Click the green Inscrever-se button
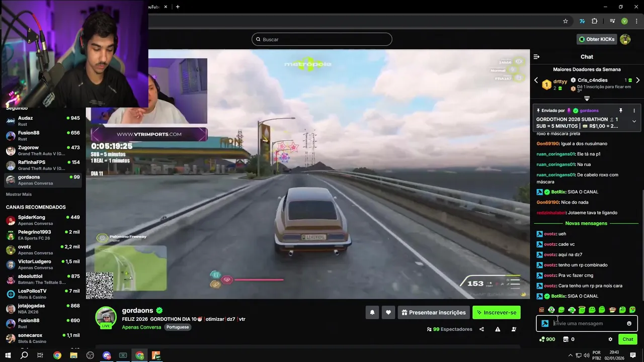Viewport: 644px width, 362px height. [496, 312]
